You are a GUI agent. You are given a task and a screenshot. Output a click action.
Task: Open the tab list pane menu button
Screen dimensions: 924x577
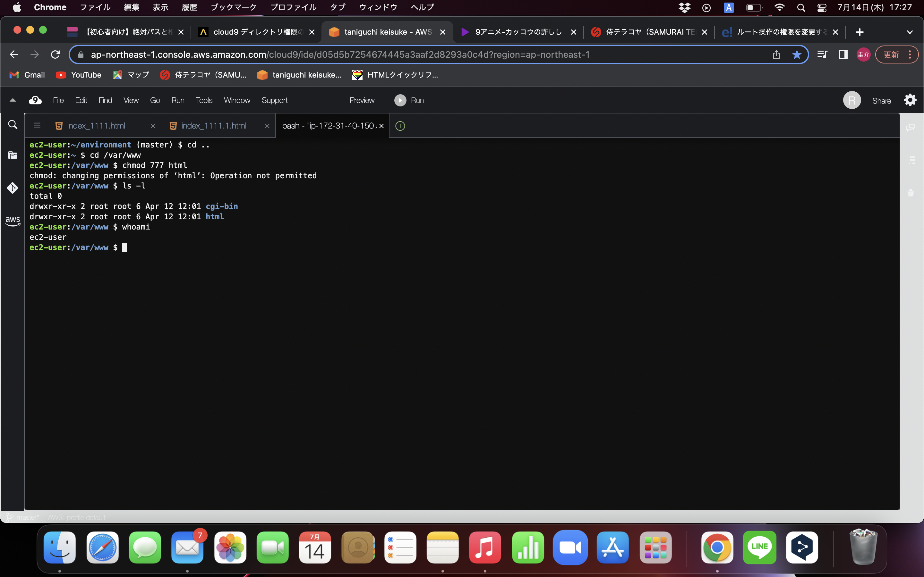click(37, 126)
